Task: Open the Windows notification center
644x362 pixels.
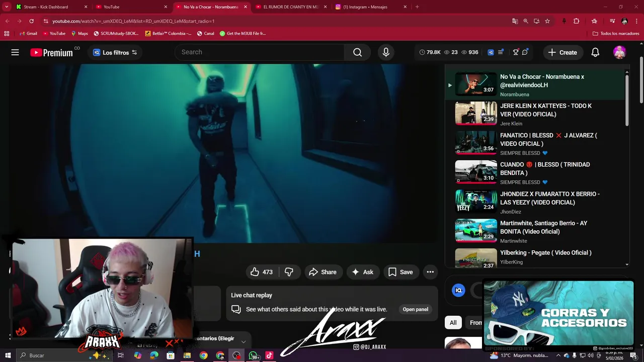Action: [x=633, y=355]
